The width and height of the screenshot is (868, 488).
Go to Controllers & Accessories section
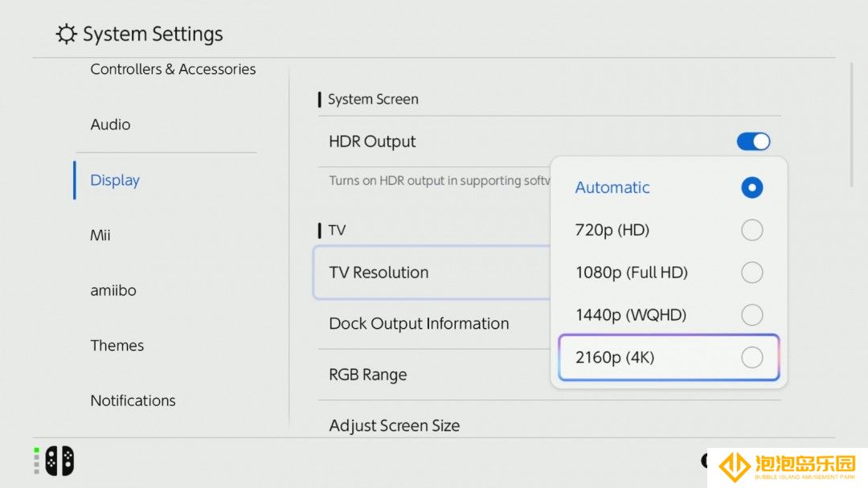(173, 69)
